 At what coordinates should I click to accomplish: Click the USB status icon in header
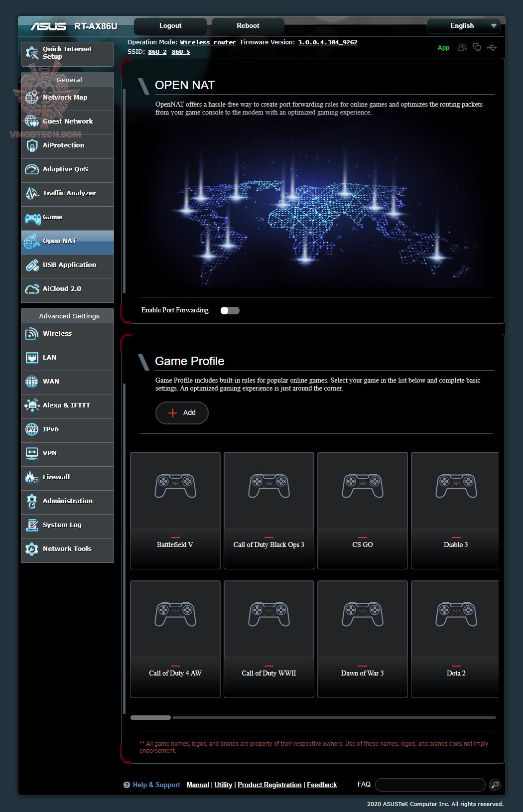pyautogui.click(x=492, y=47)
